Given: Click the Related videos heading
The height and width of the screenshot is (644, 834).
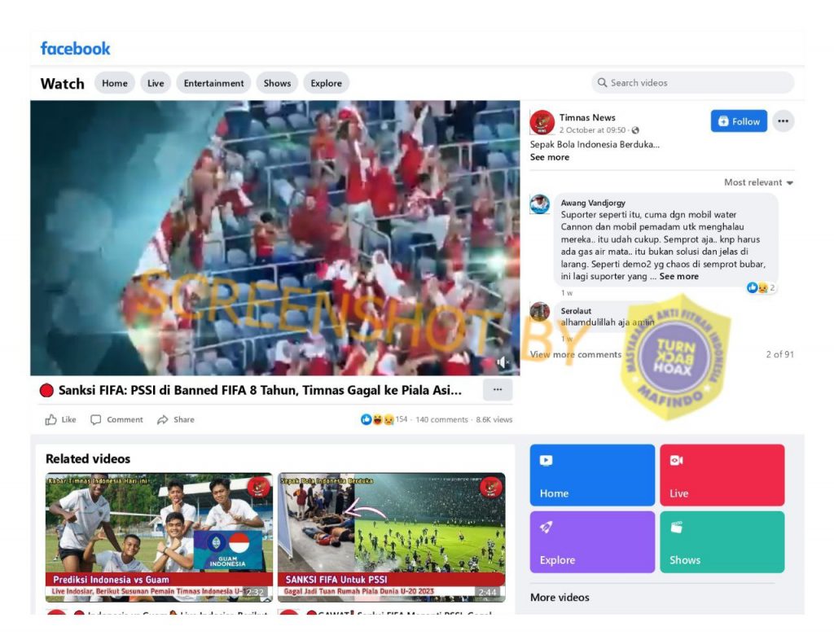Looking at the screenshot, I should coord(88,459).
